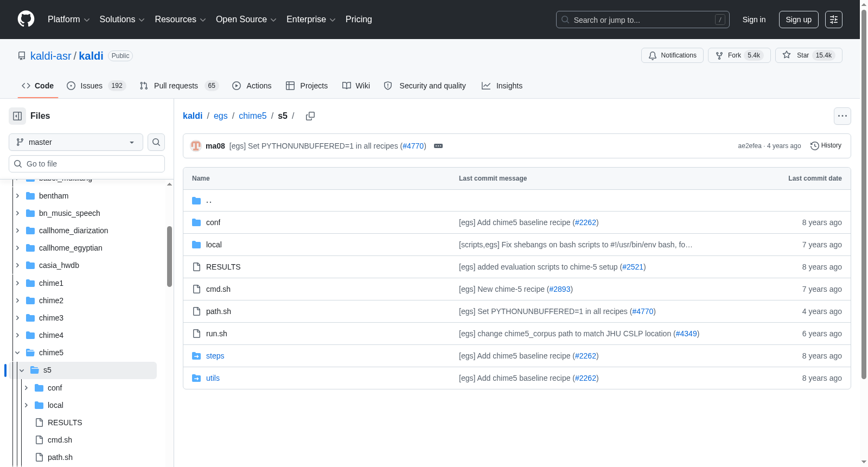Screen dimensions: 868x467
Task: Open the Copilot/appearance settings icon in header
Action: point(834,20)
